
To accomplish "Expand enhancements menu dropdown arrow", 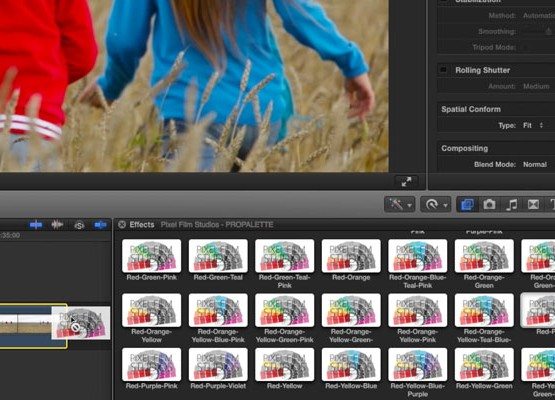I will [x=409, y=205].
